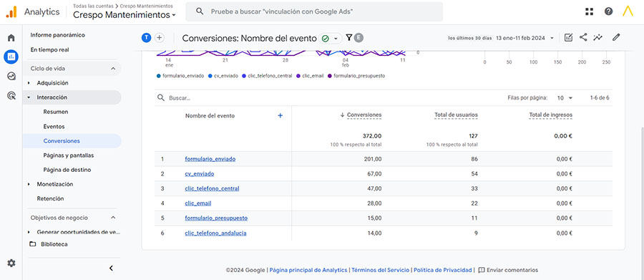Toggle clic_email legend color dot
The image size is (644, 280).
coord(298,76)
